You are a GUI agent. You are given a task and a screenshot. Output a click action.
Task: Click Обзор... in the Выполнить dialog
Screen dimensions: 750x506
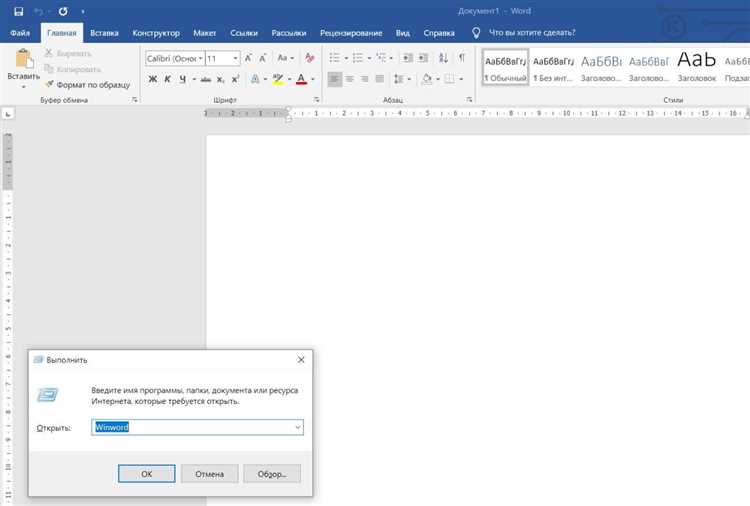click(x=272, y=474)
